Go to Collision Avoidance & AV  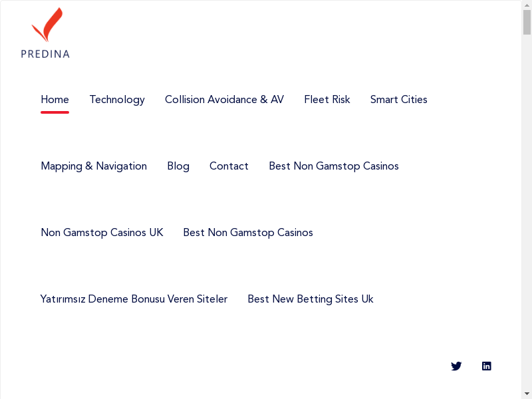pyautogui.click(x=224, y=100)
